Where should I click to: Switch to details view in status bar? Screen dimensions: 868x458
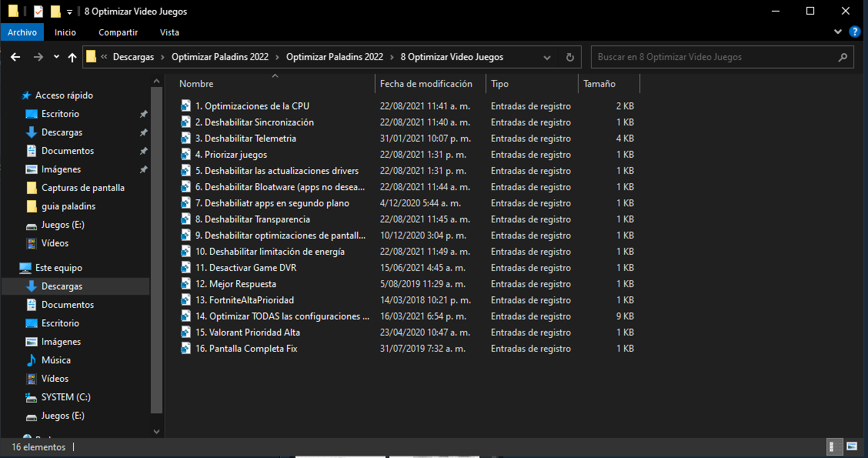(x=834, y=447)
